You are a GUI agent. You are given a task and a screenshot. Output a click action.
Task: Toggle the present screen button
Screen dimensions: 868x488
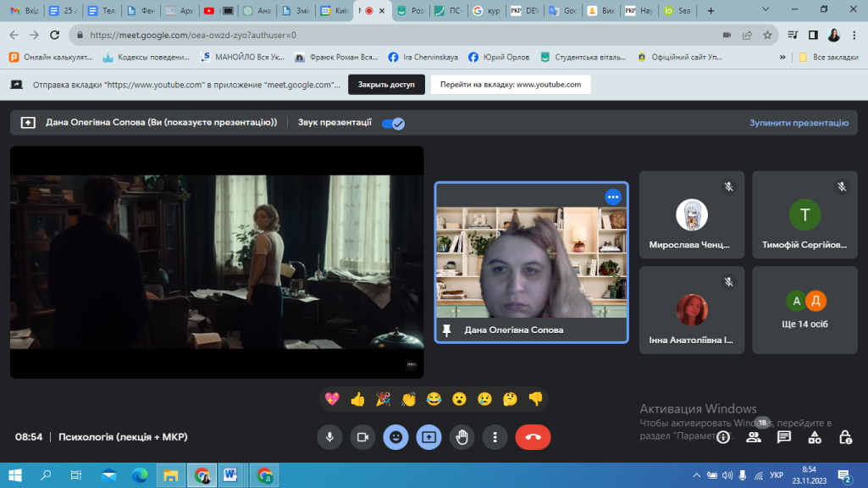[x=428, y=437]
